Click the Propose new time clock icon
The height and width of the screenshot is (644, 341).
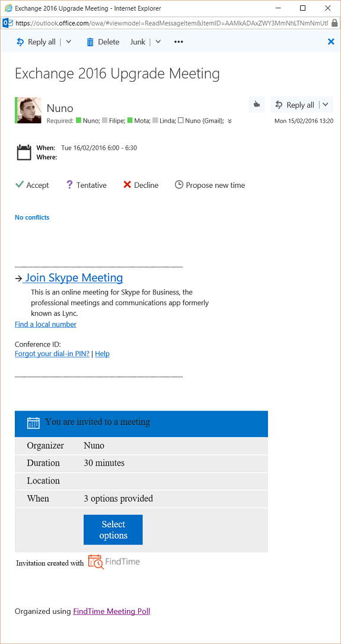pyautogui.click(x=179, y=185)
